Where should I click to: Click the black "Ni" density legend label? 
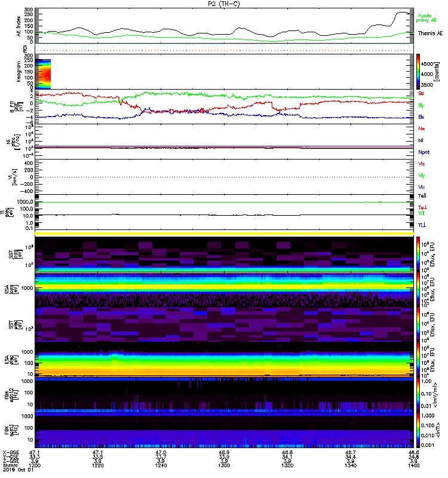click(x=421, y=140)
